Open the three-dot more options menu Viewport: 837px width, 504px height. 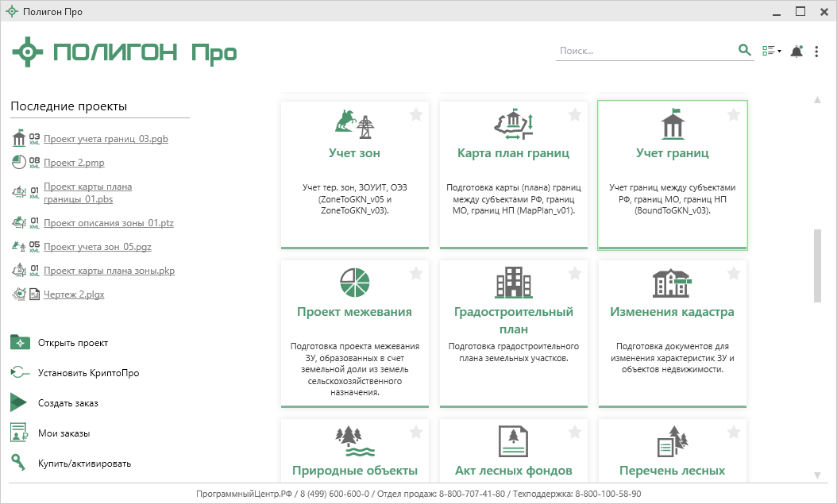tap(816, 51)
